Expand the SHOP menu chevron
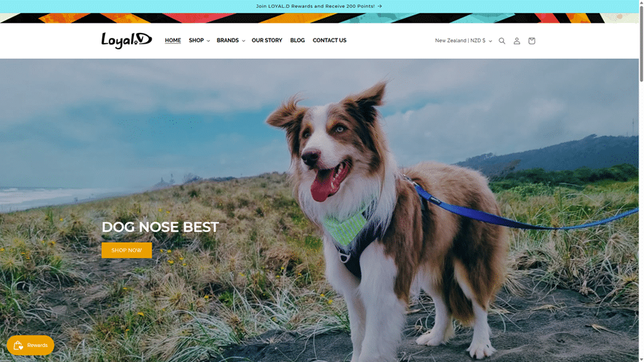 point(208,41)
